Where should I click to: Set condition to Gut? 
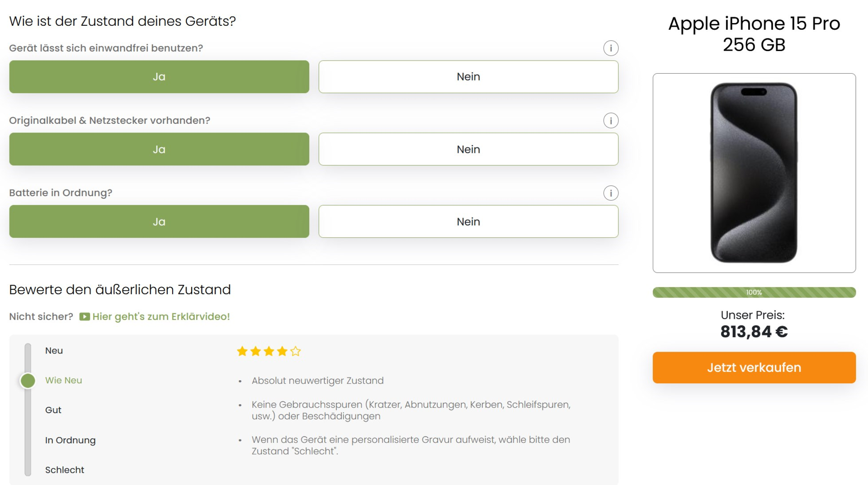pos(53,410)
